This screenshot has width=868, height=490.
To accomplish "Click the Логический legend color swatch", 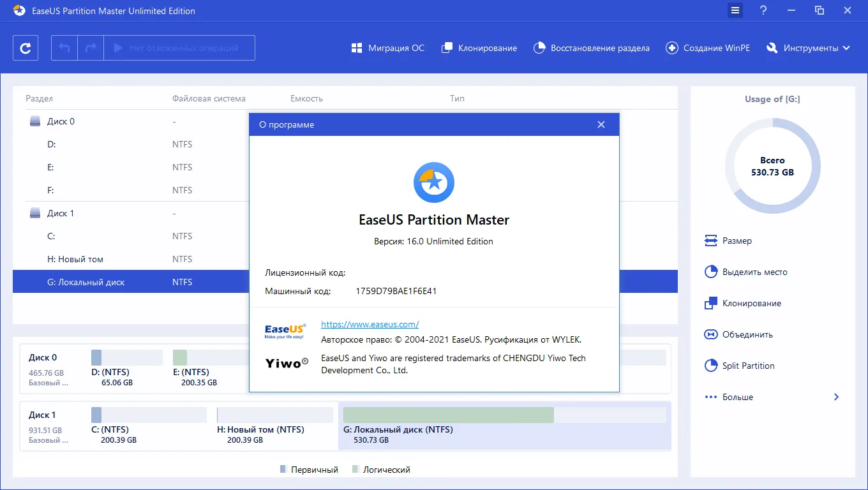I will (x=355, y=470).
